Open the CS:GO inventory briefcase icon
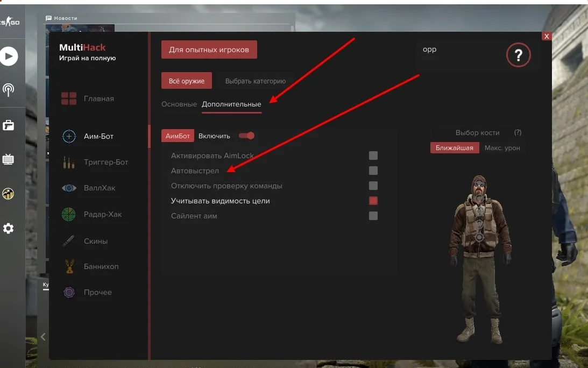This screenshot has height=368, width=588. point(8,125)
